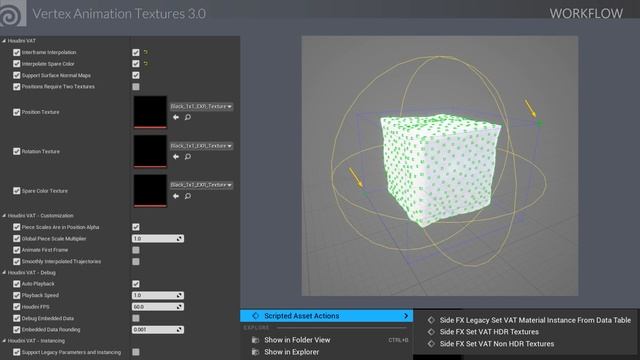
Task: Toggle Position Texture override checkbox
Action: point(17,112)
